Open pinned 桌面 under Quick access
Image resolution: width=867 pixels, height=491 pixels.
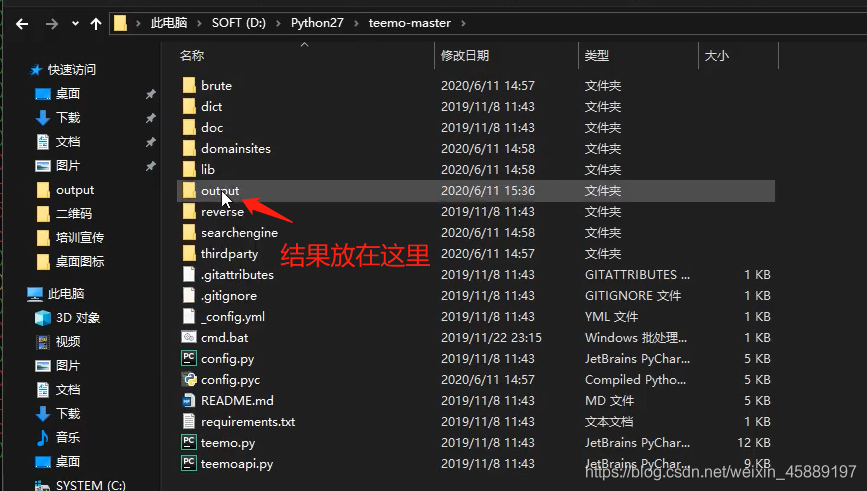pyautogui.click(x=67, y=93)
